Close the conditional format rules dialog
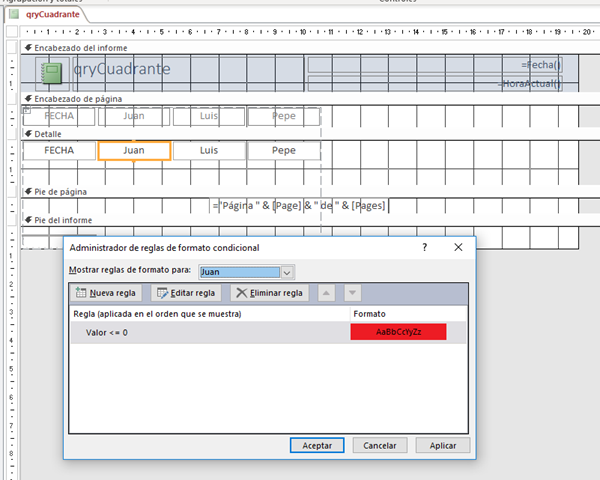Viewport: 600px width, 480px height. [458, 247]
